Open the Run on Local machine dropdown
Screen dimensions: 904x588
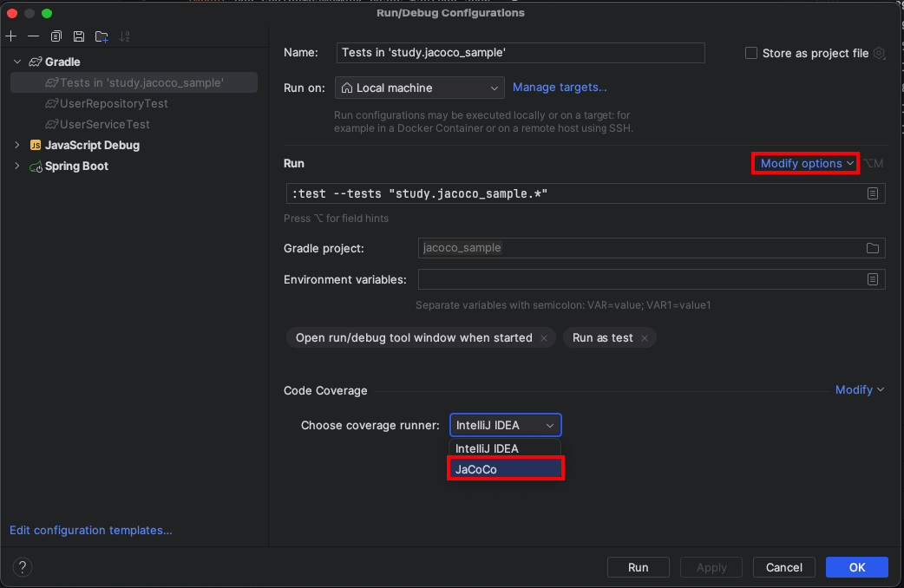click(x=419, y=88)
